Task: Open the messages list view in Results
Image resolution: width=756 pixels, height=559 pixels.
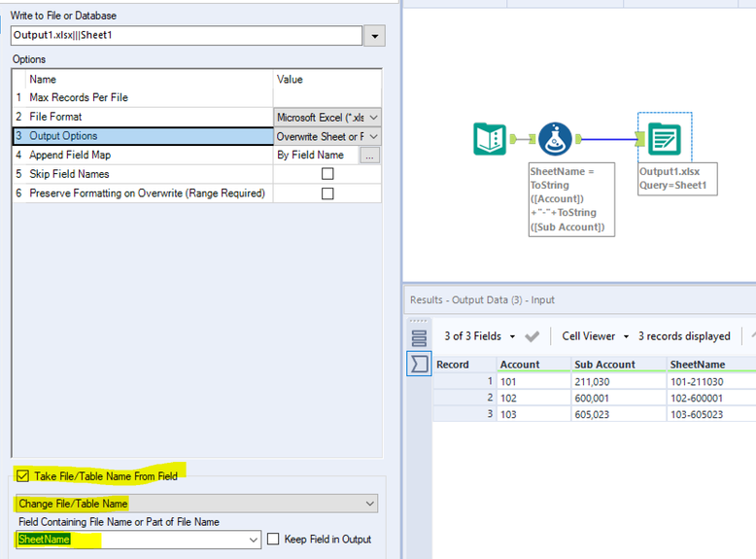Action: 420,338
